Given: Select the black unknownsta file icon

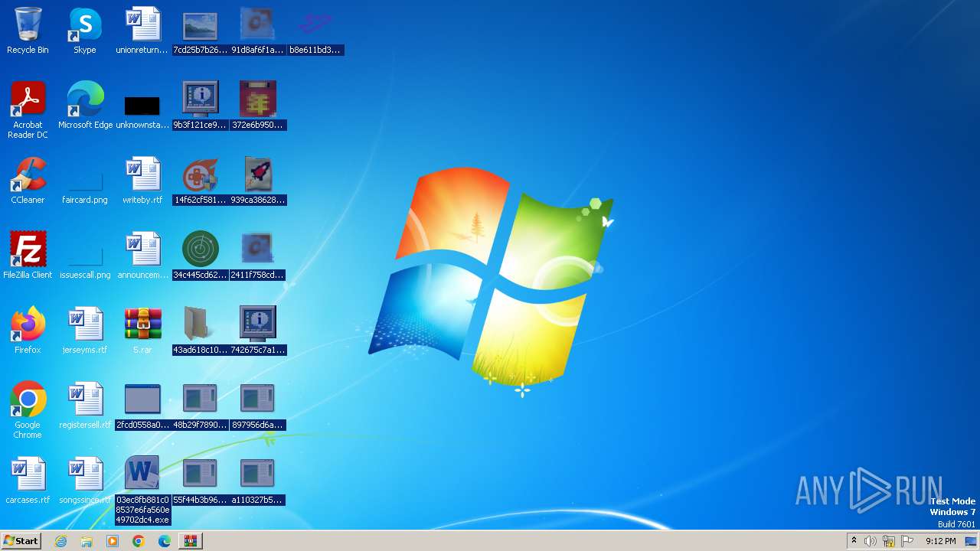Looking at the screenshot, I should (x=142, y=106).
